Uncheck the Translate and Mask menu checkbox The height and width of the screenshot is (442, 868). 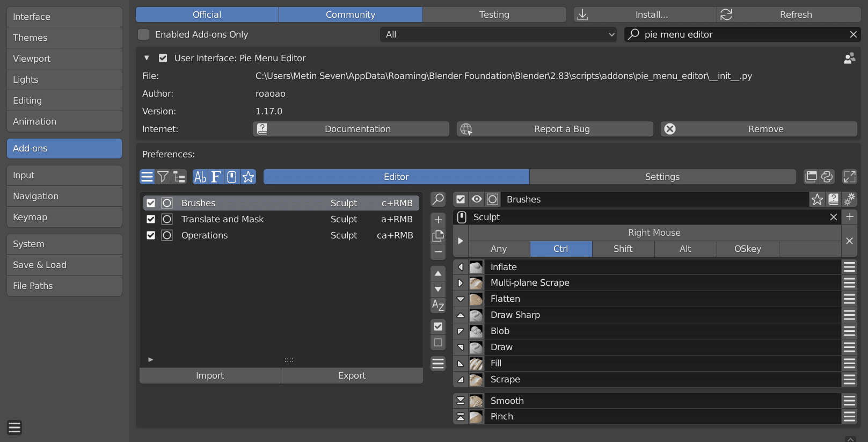coord(151,219)
